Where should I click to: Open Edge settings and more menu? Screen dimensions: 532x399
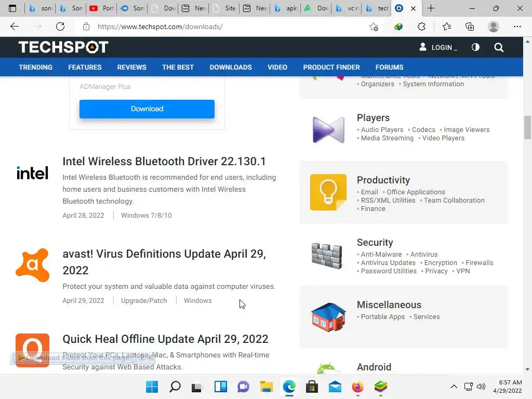pos(517,26)
